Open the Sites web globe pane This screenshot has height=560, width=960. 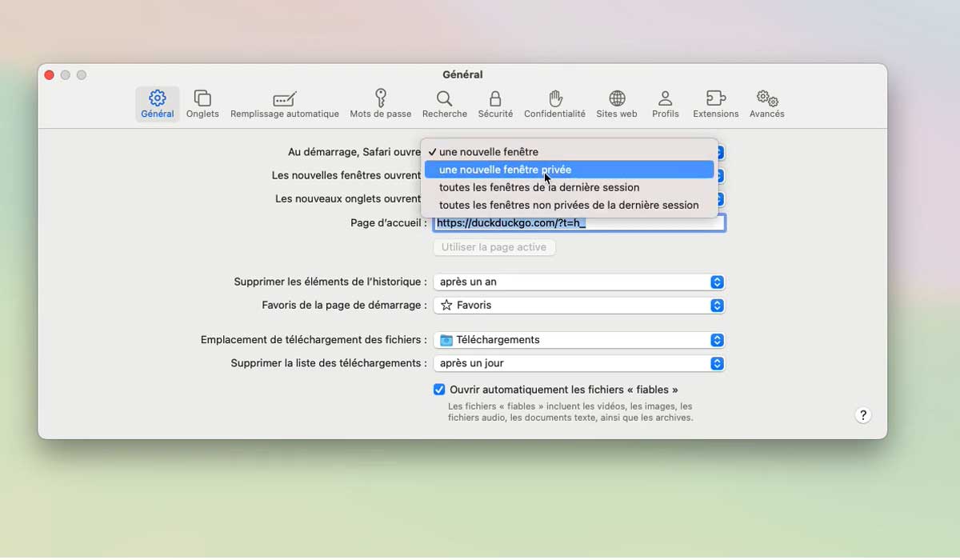point(617,104)
